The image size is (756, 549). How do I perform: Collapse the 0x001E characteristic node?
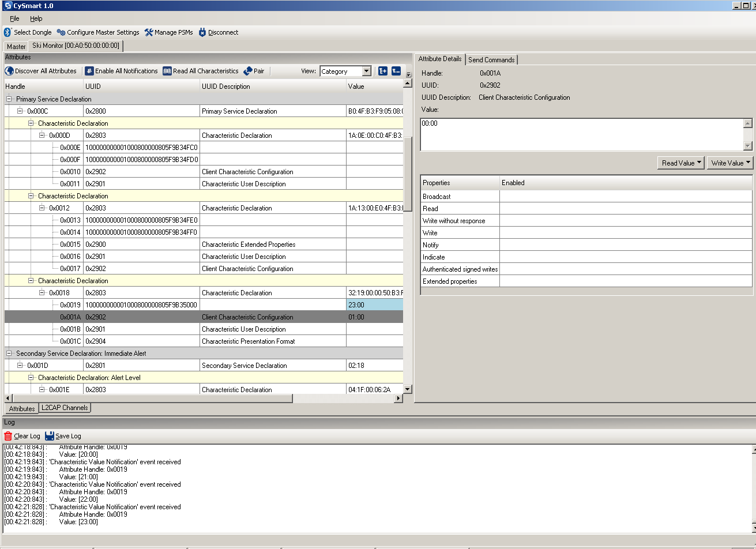tap(42, 390)
